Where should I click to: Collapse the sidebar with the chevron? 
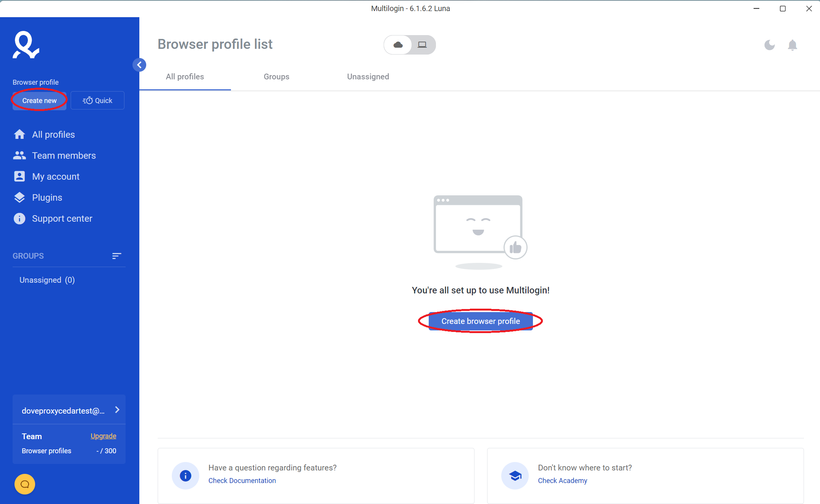coord(139,65)
